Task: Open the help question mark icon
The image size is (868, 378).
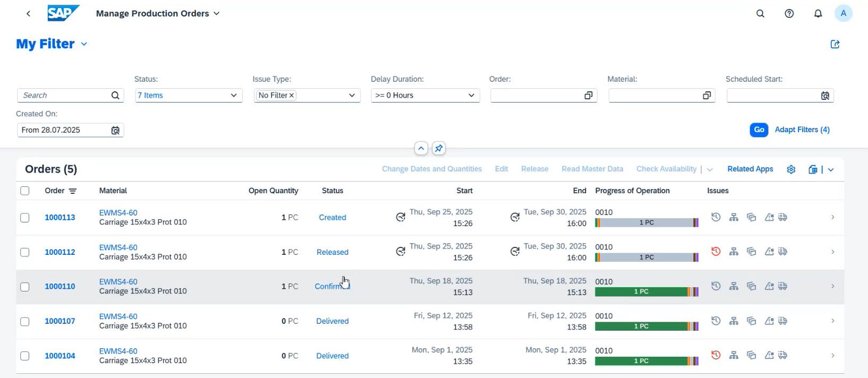Action: pos(789,14)
